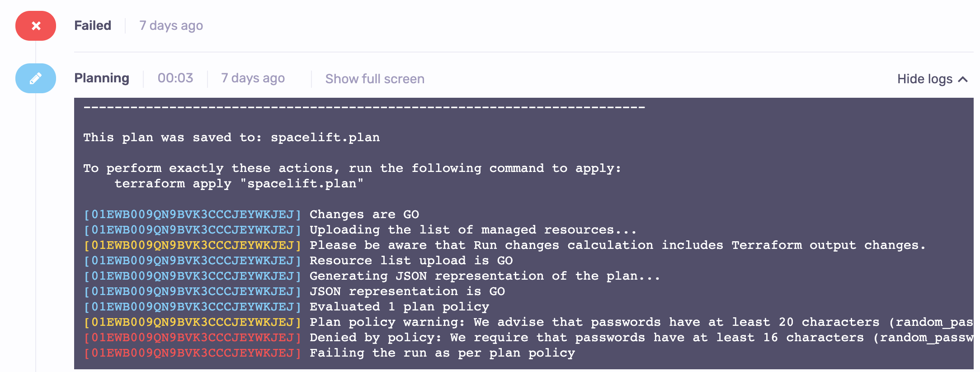Click the Hide logs label
This screenshot has height=372, width=980.
(924, 79)
